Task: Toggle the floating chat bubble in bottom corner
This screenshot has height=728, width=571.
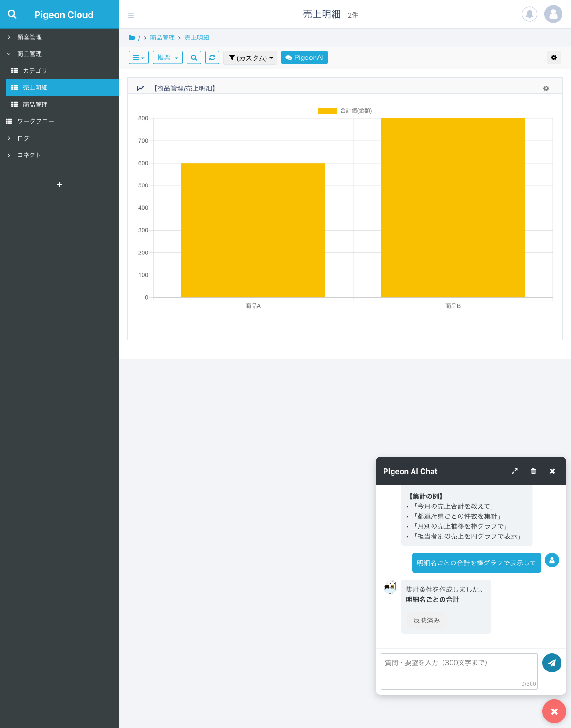Action: (x=554, y=711)
